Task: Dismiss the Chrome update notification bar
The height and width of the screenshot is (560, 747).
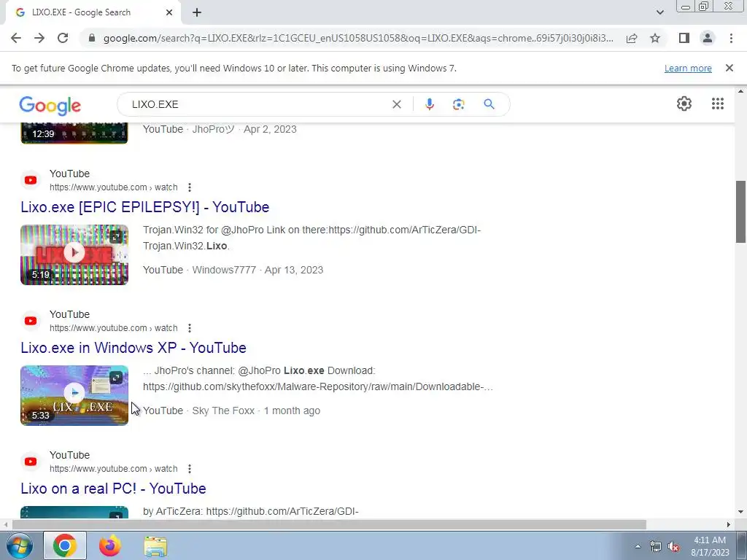Action: click(729, 68)
